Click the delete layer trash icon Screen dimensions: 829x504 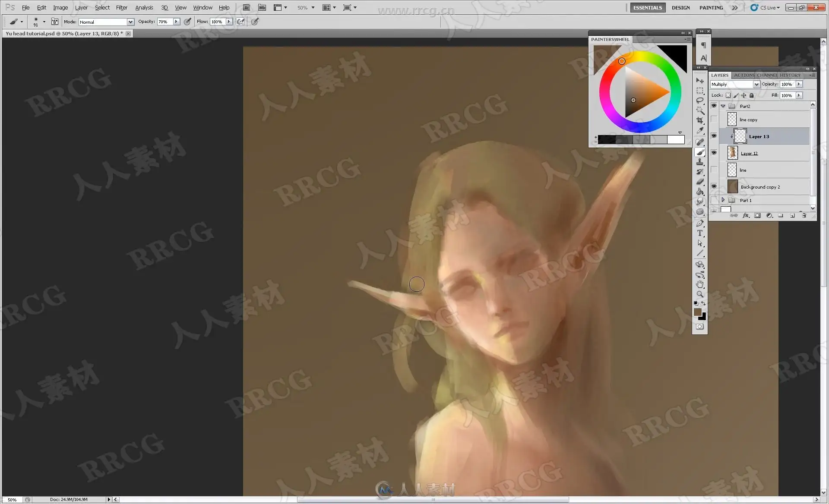804,215
